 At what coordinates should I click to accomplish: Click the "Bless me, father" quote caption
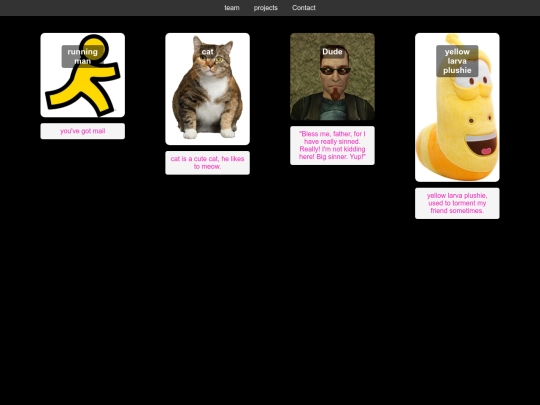point(332,145)
